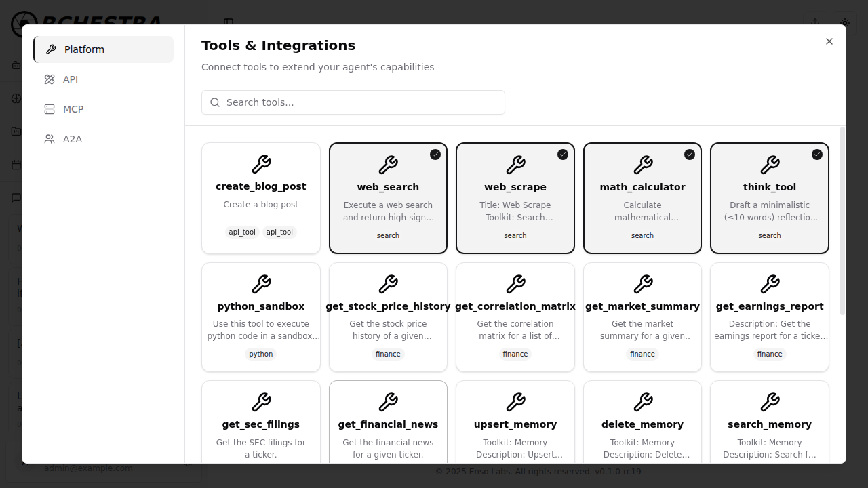Screen dimensions: 868x488
Task: Select the get_stock_price_history tool name
Action: coord(388,306)
